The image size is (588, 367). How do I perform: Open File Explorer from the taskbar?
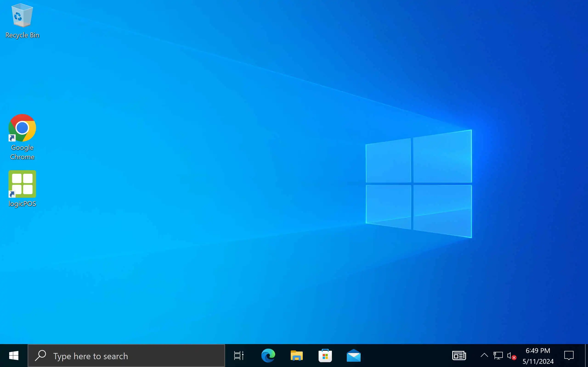click(297, 356)
